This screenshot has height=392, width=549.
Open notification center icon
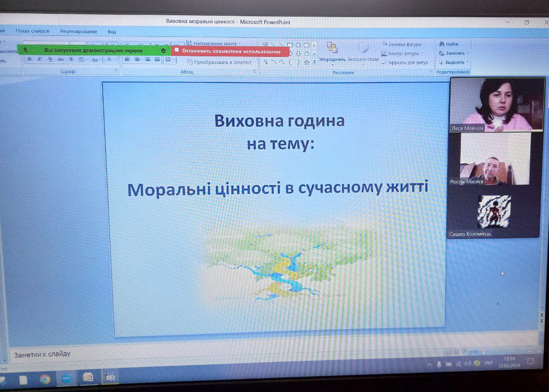(x=530, y=361)
